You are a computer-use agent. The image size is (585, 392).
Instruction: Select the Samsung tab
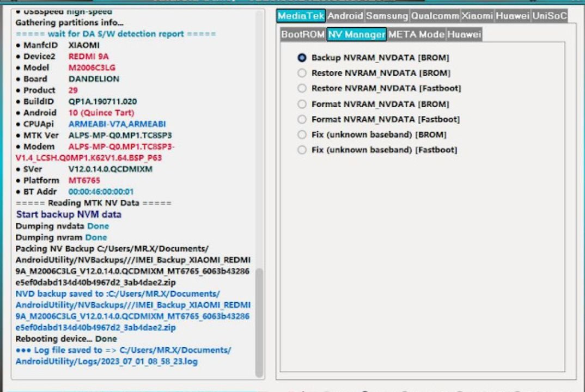387,16
